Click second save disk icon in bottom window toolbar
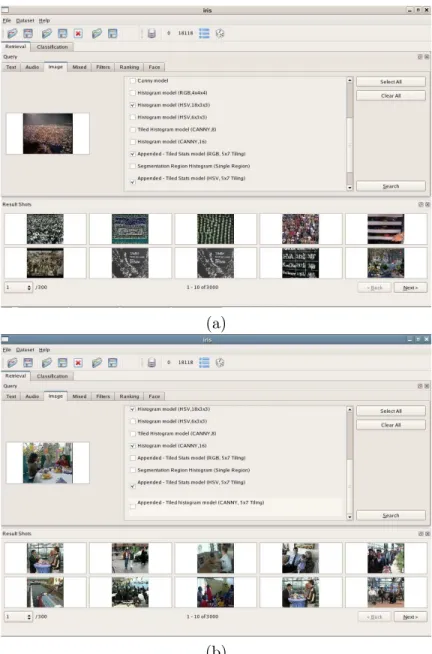Image resolution: width=432 pixels, height=654 pixels. click(63, 362)
